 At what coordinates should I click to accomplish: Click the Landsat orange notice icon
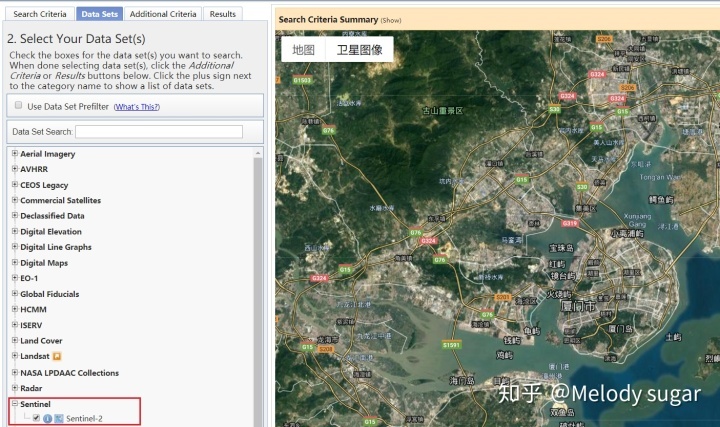tap(57, 356)
